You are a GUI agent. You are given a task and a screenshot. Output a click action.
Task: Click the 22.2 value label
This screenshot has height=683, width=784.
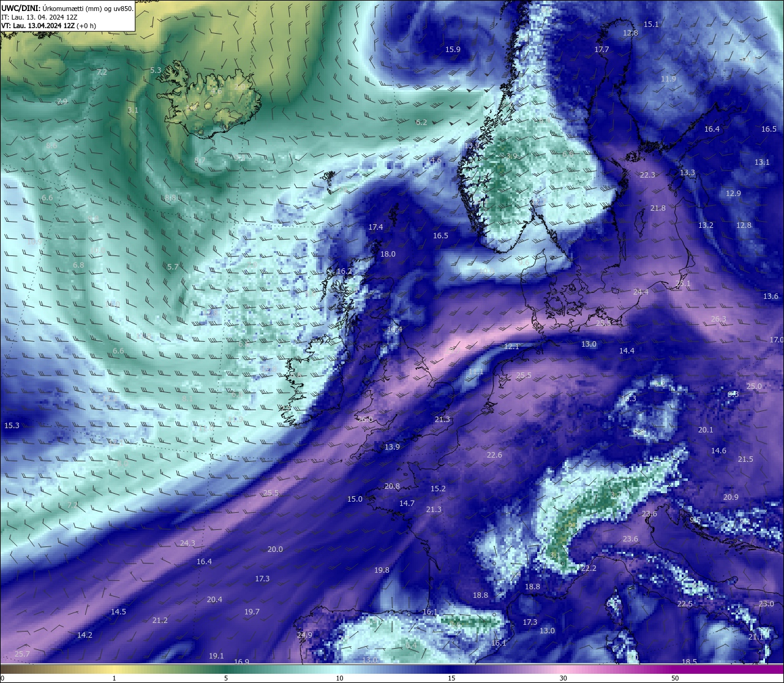click(x=589, y=569)
